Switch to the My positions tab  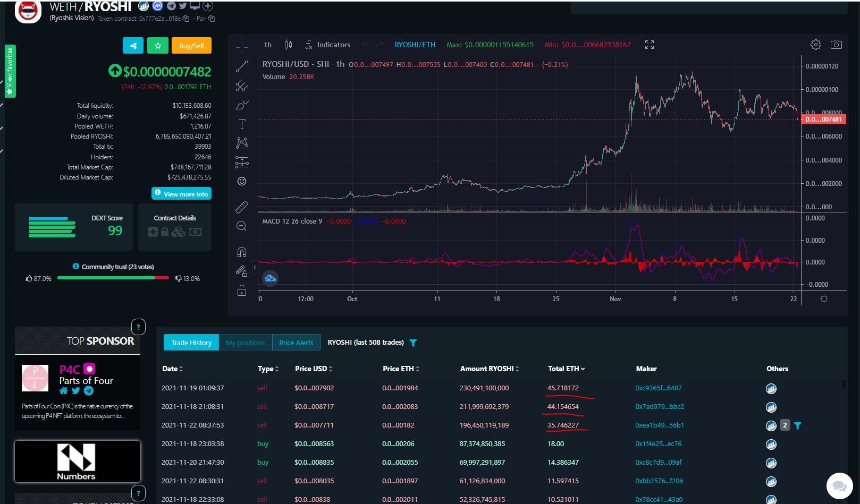(x=245, y=343)
